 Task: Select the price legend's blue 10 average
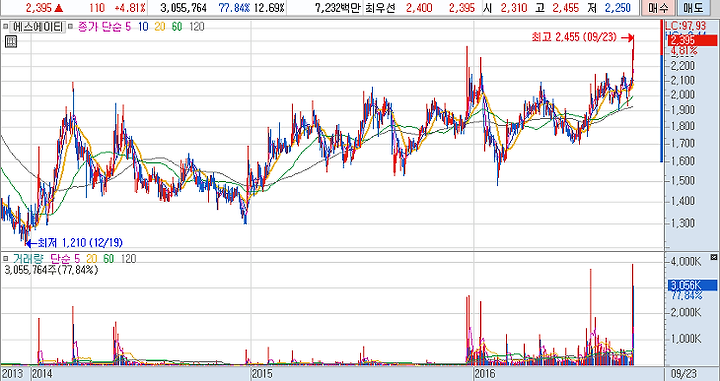[x=143, y=27]
